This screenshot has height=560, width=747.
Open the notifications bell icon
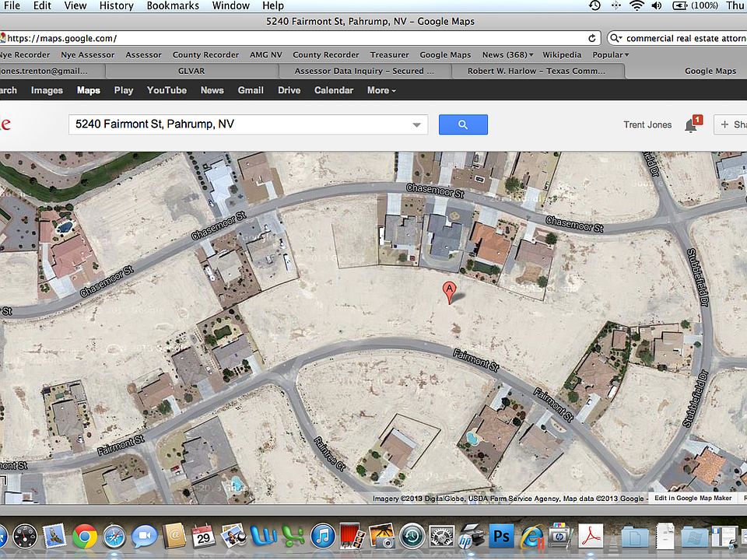point(691,124)
